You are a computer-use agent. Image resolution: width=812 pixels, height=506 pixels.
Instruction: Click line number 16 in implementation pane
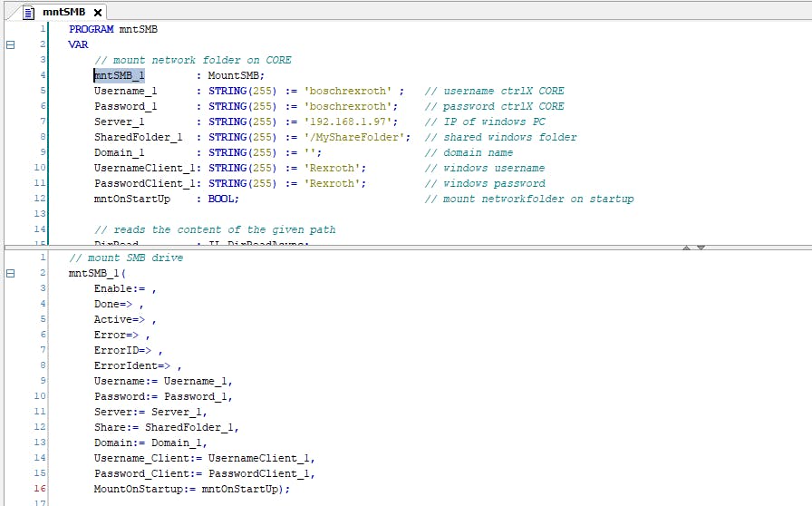[40, 489]
